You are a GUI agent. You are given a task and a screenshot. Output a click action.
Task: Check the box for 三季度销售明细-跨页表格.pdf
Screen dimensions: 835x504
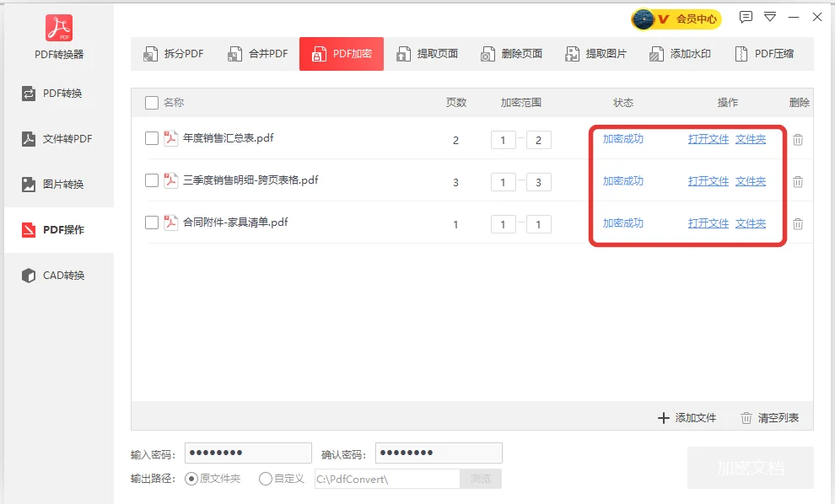tap(152, 180)
